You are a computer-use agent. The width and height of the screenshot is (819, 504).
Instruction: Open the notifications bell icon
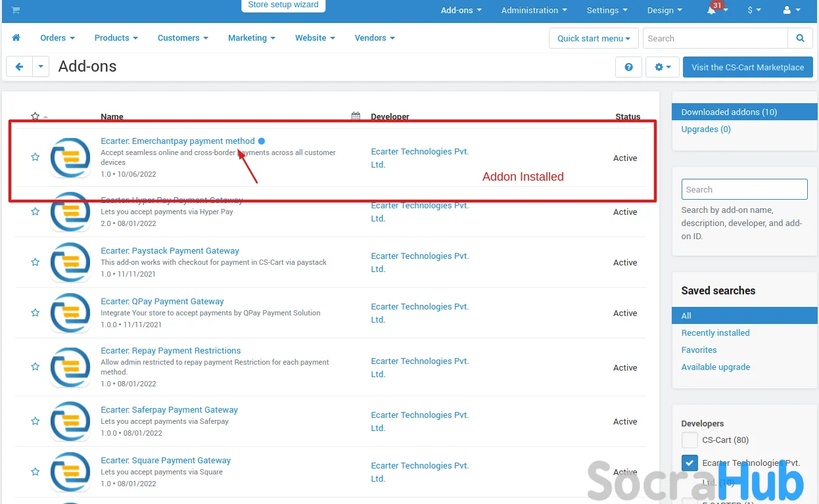point(712,11)
